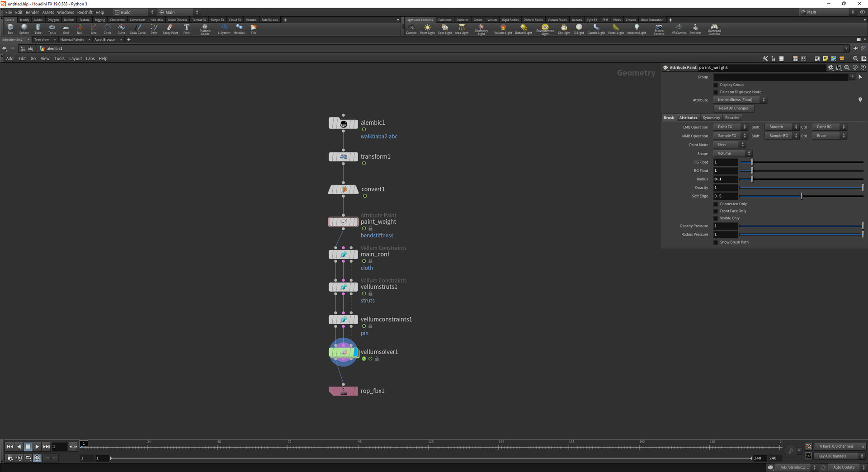This screenshot has width=868, height=472.
Task: Open the Build desktop dropdown
Action: point(134,12)
